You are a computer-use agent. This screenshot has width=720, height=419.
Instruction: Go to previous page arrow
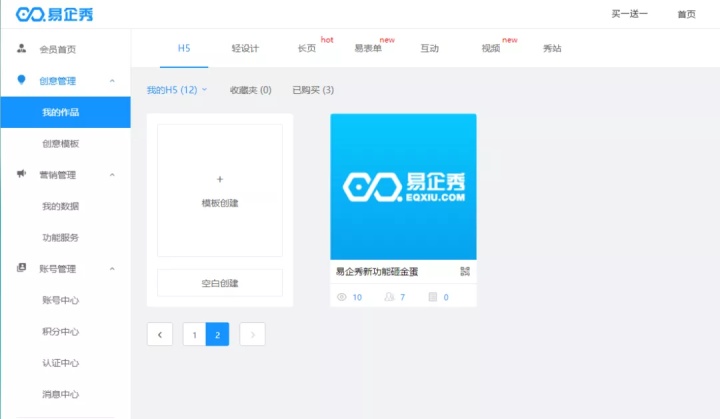[x=160, y=334]
